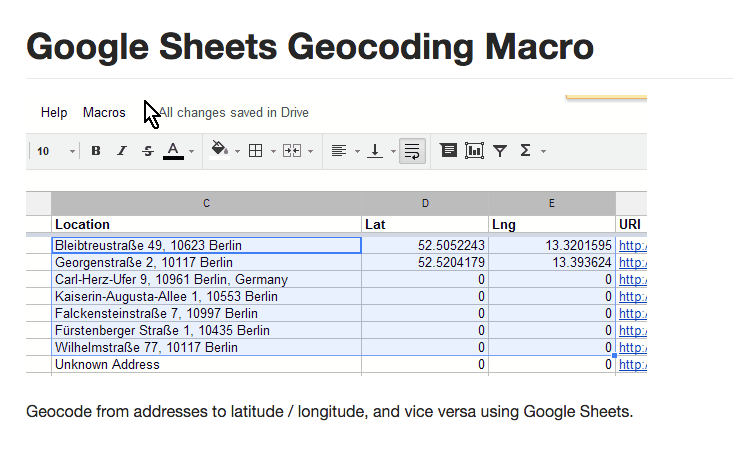Open the fill color bucket tool
Image resolution: width=733 pixels, height=458 pixels.
(x=219, y=150)
